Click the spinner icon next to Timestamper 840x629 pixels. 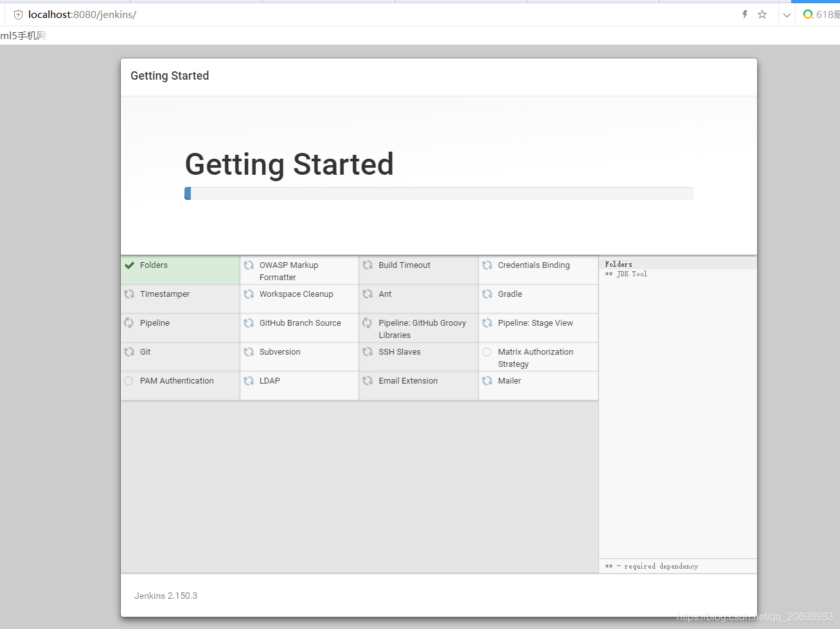pyautogui.click(x=129, y=294)
